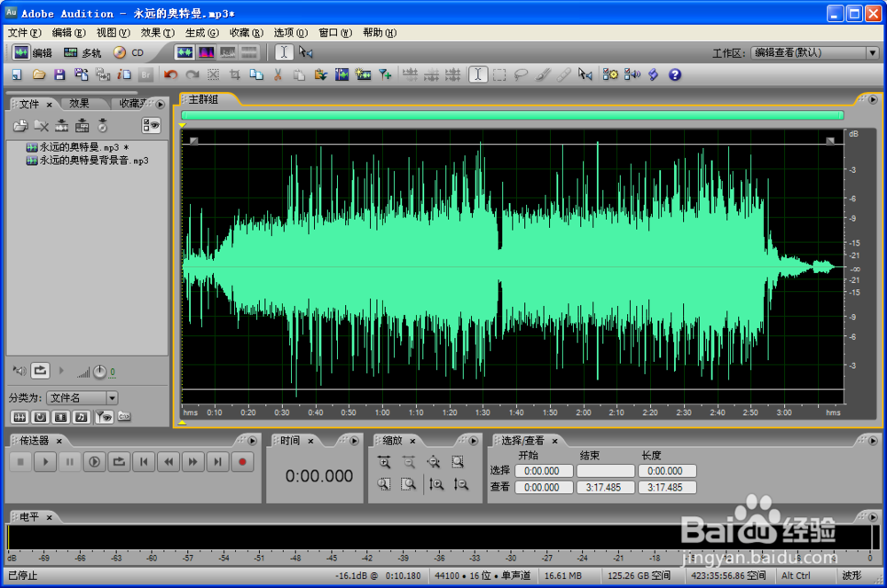Expand the Transport panel options arrow
The width and height of the screenshot is (887, 588).
coord(252,441)
